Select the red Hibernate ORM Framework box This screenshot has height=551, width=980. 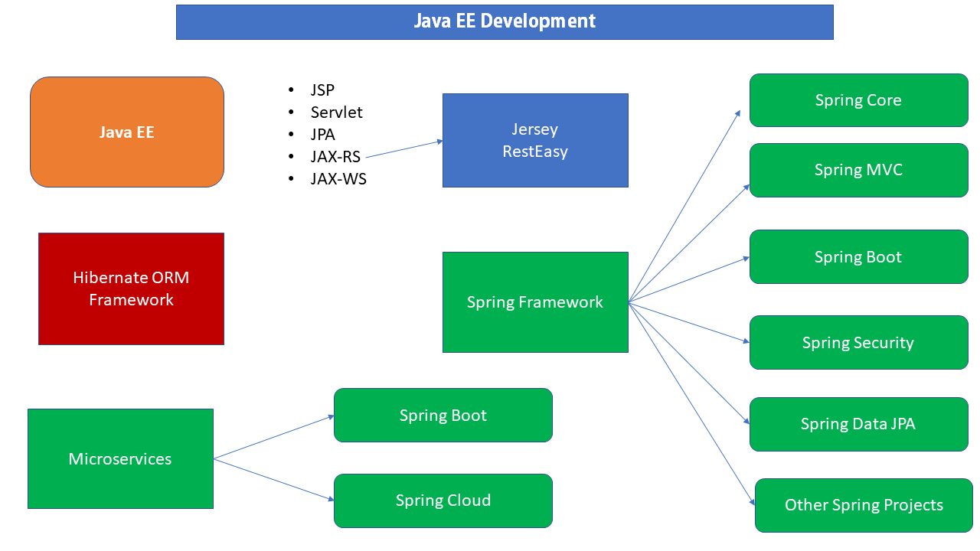pos(131,289)
